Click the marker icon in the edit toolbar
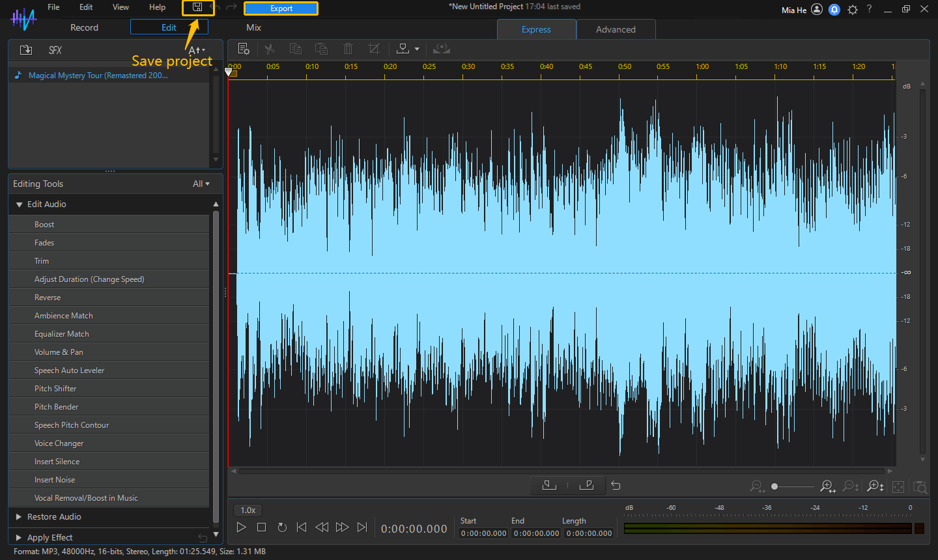Screen dimensions: 938x560 [403, 49]
